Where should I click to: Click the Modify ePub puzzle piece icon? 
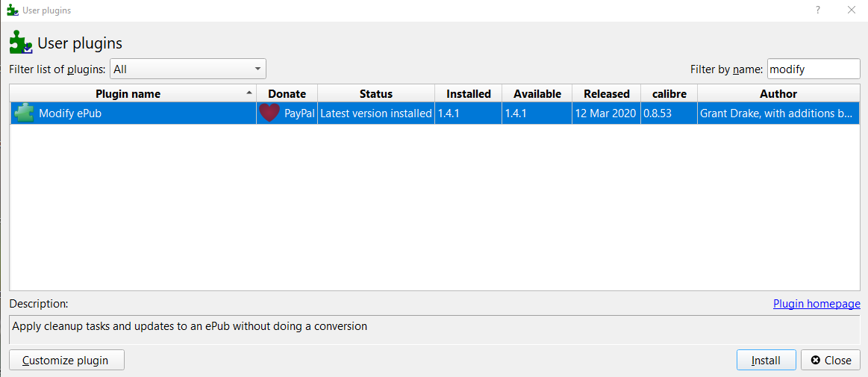point(24,113)
